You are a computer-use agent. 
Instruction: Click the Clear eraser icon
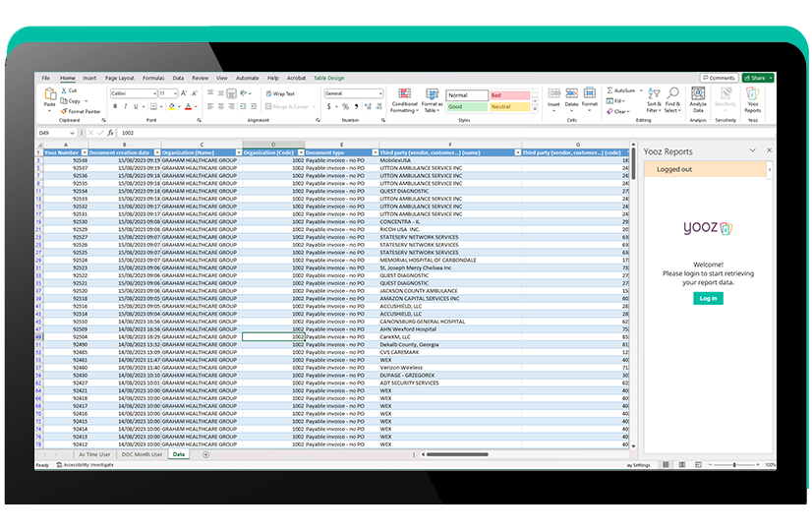[610, 111]
